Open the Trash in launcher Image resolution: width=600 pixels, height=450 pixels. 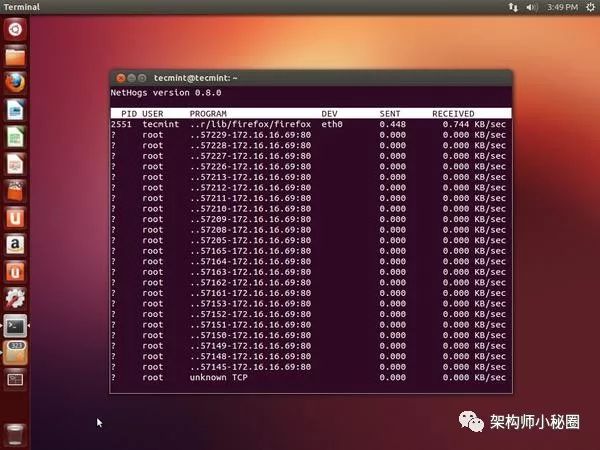point(15,435)
